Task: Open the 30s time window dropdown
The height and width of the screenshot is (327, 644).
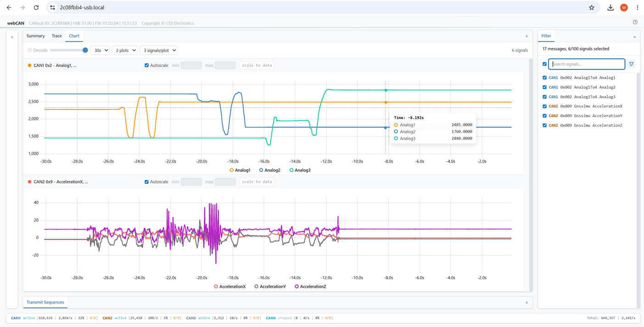Action: 100,50
